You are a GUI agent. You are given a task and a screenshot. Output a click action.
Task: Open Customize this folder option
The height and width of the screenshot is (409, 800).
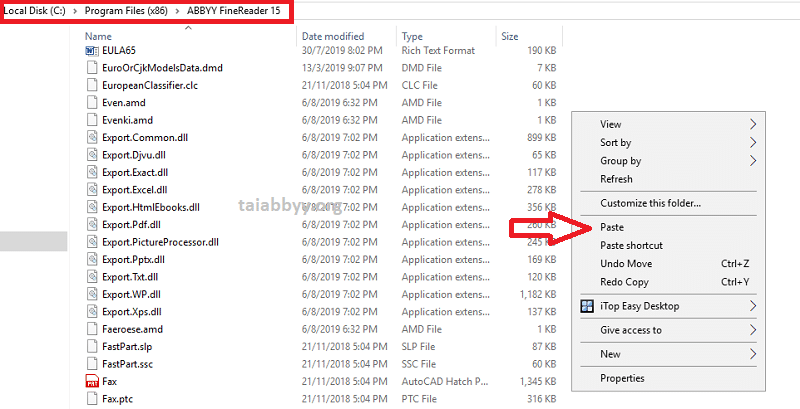coord(651,203)
